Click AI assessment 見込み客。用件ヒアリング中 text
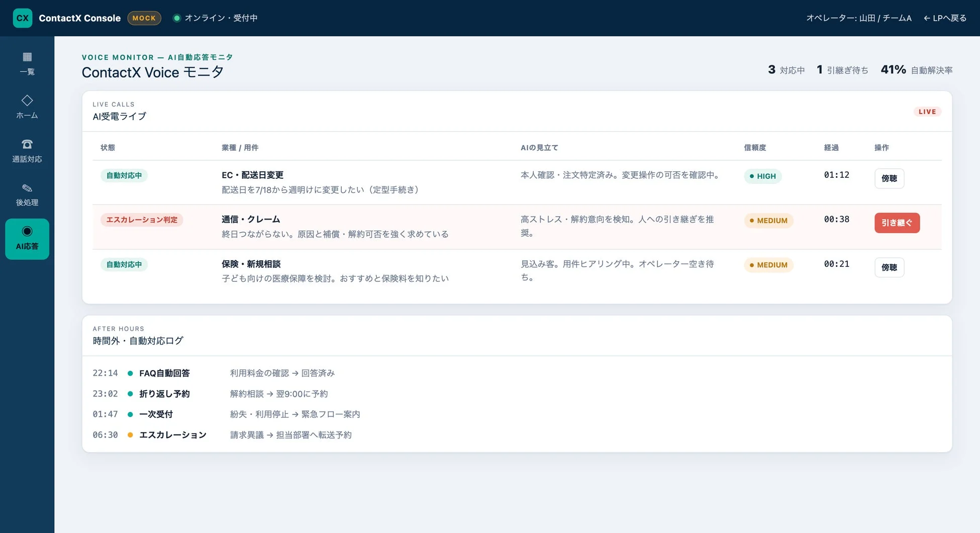 (x=617, y=270)
